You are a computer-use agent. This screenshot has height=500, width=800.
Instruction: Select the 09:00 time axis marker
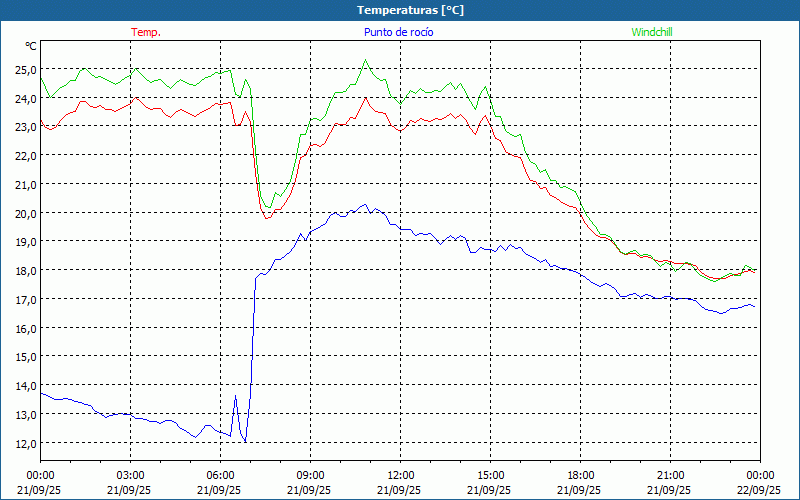click(x=310, y=475)
